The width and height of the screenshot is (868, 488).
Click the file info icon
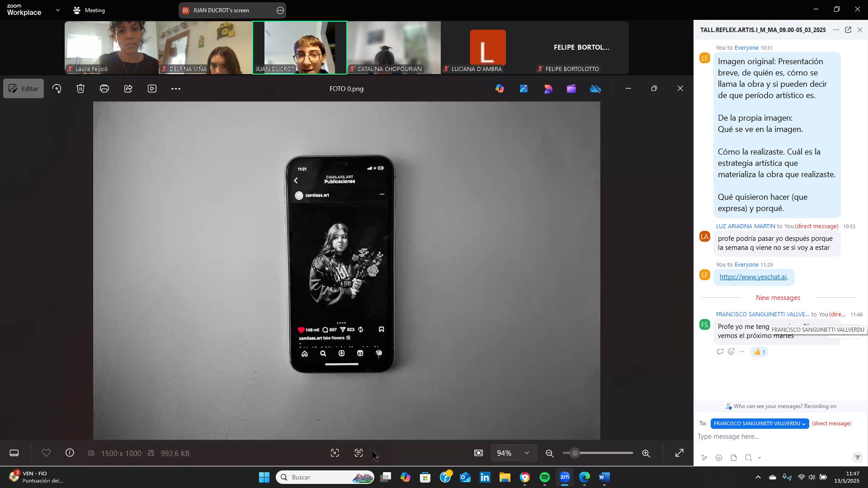pyautogui.click(x=70, y=453)
